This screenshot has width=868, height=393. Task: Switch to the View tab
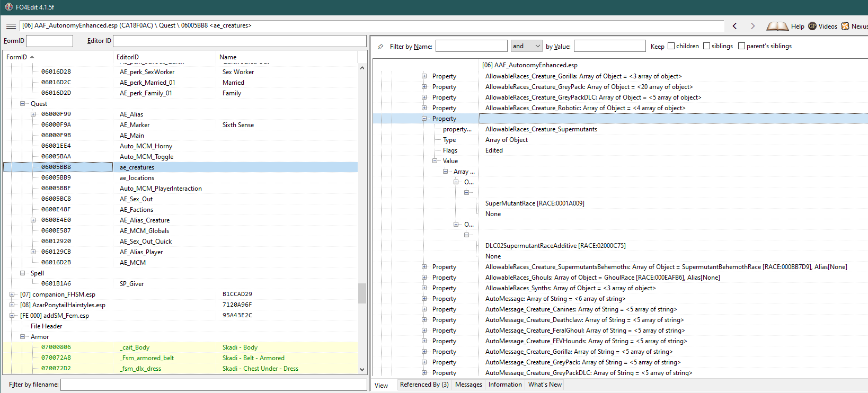[x=382, y=386]
